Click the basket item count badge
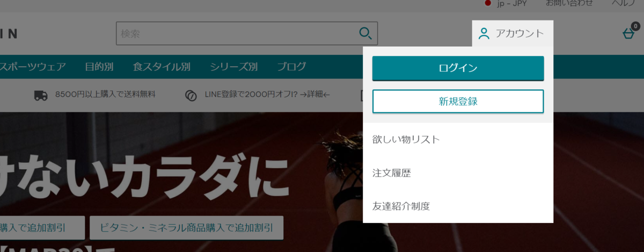This screenshot has width=644, height=252. pos(635,26)
